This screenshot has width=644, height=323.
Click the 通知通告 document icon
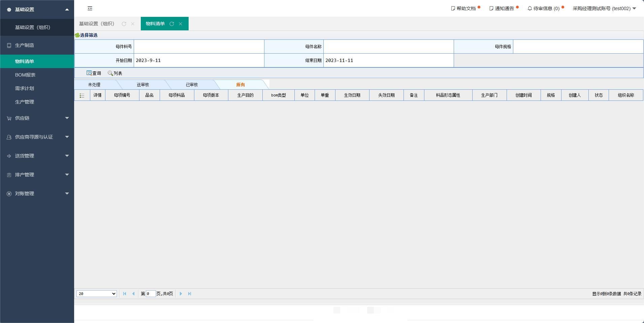click(x=491, y=8)
